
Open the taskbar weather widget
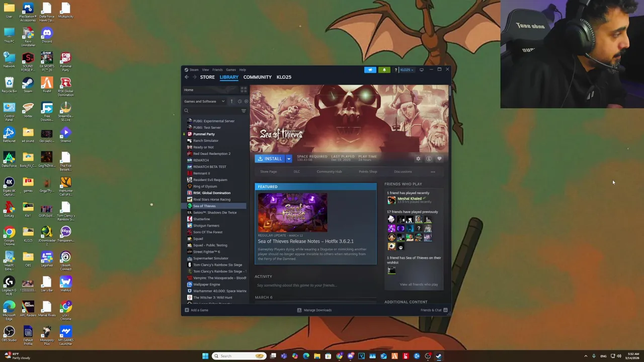point(18,356)
